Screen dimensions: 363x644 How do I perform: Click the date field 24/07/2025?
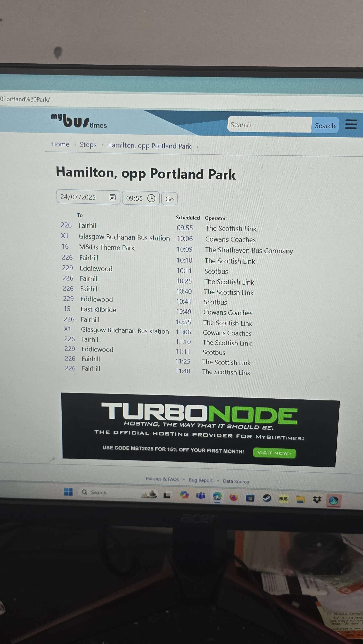88,197
